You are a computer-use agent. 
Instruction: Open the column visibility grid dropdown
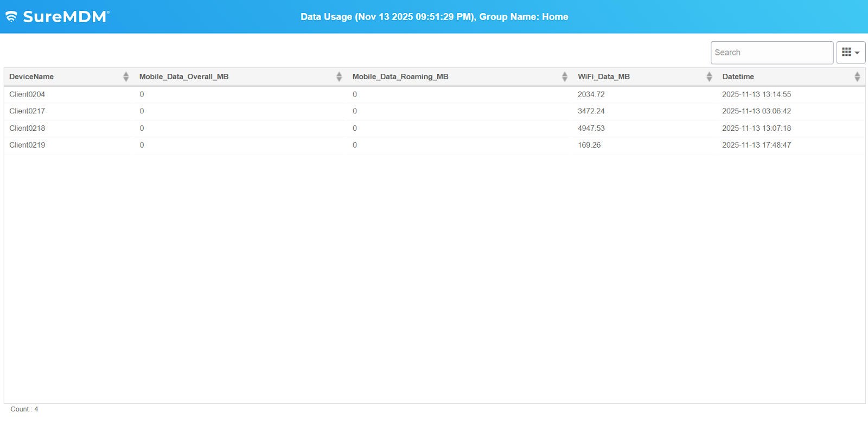[x=850, y=53]
